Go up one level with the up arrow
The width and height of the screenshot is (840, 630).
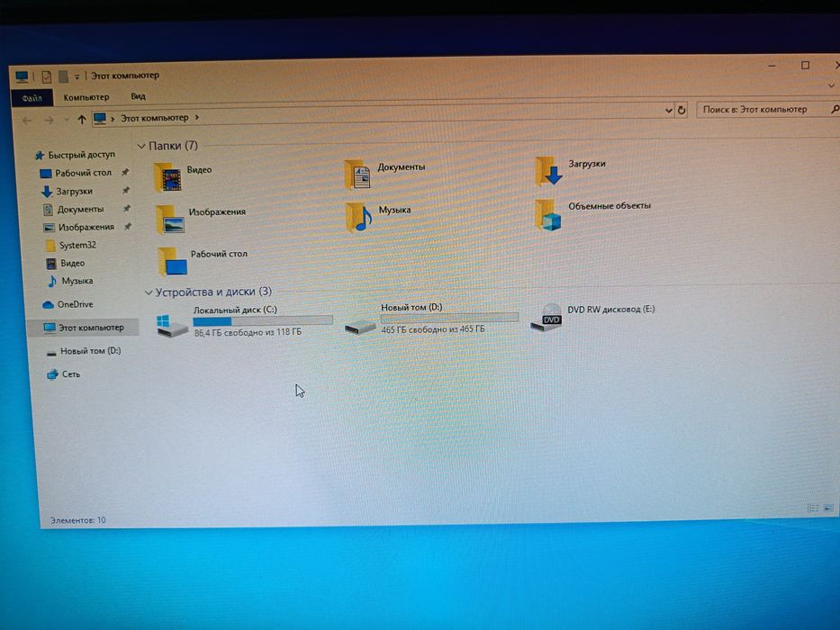click(81, 120)
